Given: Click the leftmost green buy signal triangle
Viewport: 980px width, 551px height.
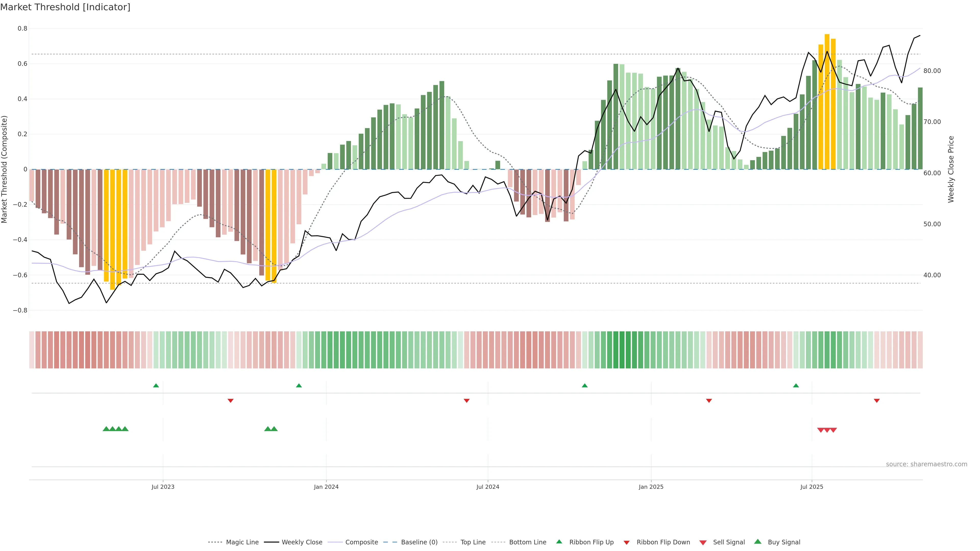Looking at the screenshot, I should [106, 429].
